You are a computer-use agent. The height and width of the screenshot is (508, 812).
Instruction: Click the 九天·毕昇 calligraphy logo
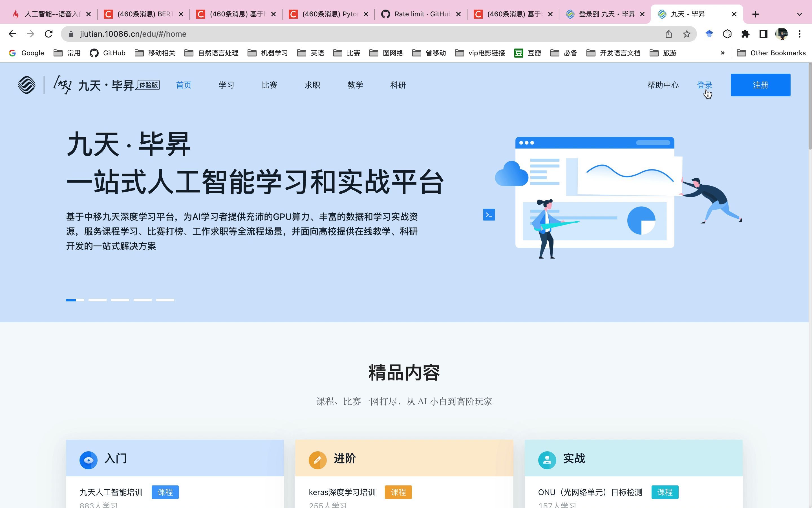(93, 85)
